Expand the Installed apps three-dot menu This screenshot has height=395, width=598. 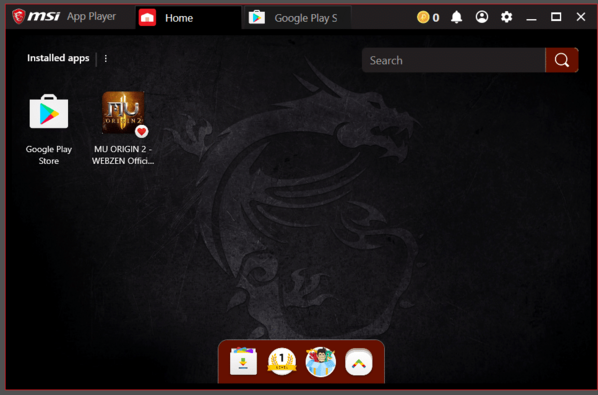pyautogui.click(x=106, y=58)
